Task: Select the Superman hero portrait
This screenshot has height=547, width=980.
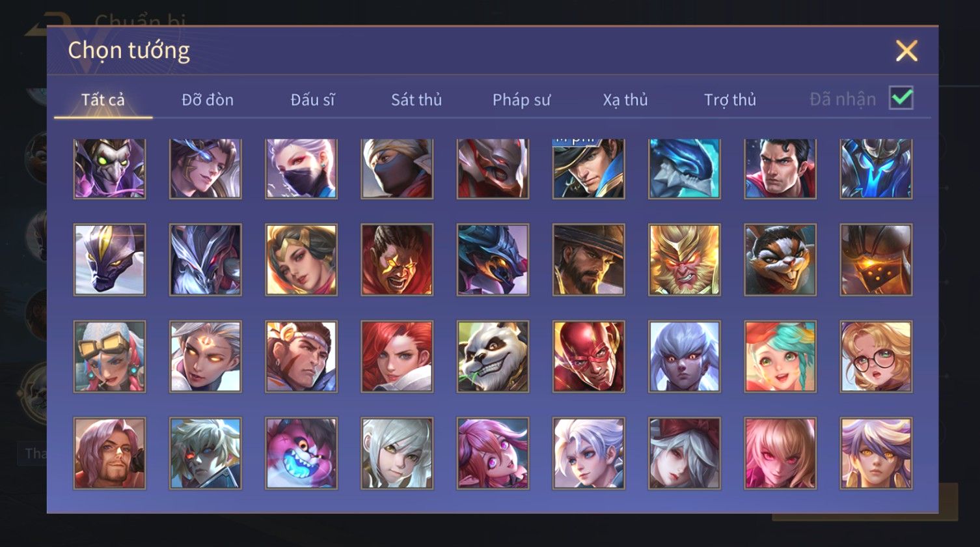Action: [780, 169]
